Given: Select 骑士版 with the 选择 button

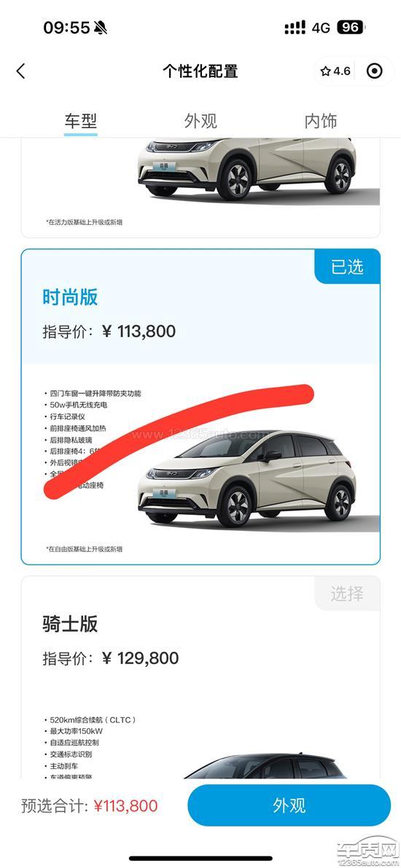Looking at the screenshot, I should point(347,593).
